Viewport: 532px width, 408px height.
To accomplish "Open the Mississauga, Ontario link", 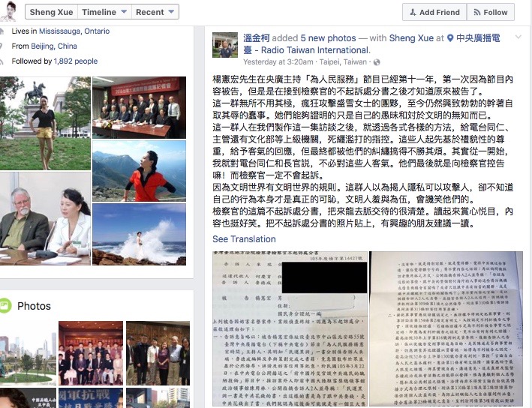I will click(x=74, y=31).
